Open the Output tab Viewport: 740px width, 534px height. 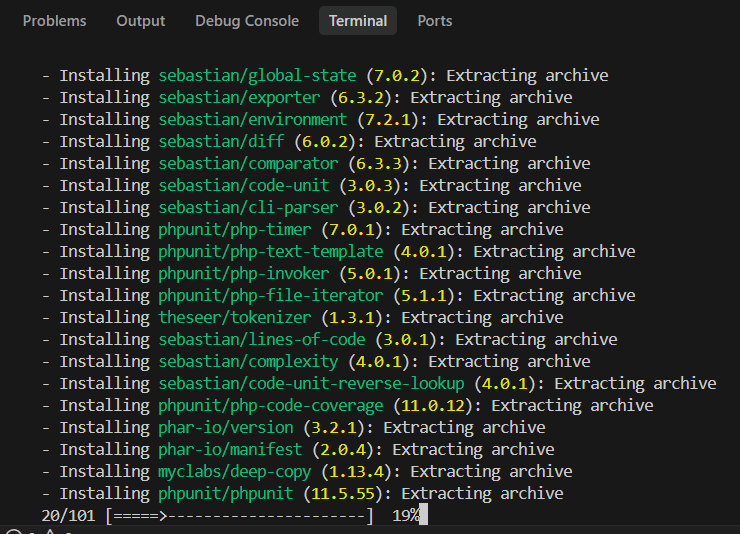click(x=141, y=21)
